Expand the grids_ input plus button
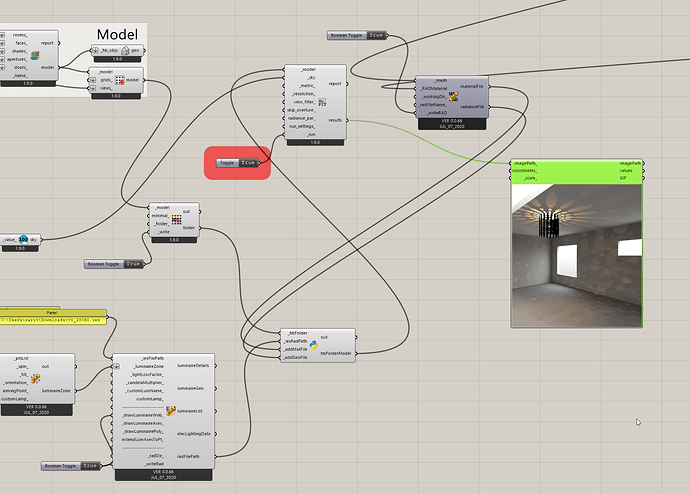690x494 pixels. 95,80
